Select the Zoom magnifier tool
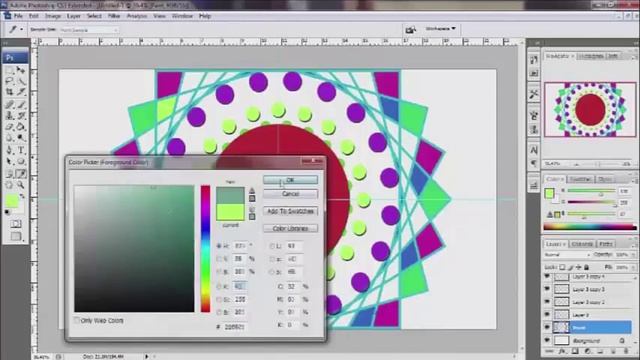The image size is (640, 360). coord(21,185)
